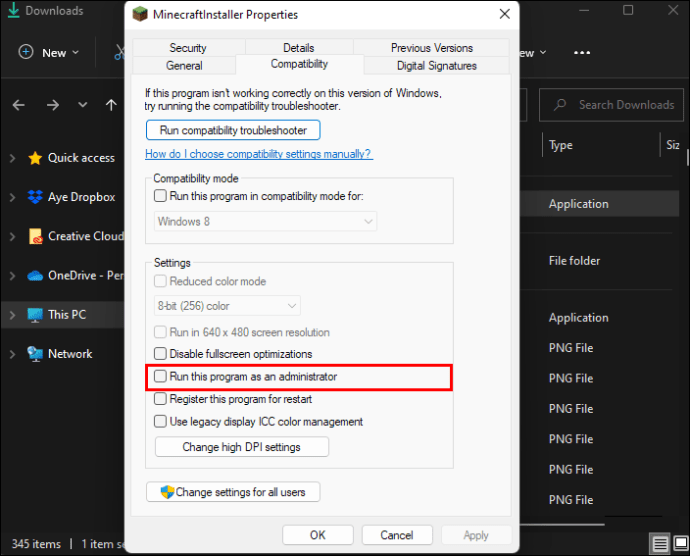Expand the Quick access tree node
The height and width of the screenshot is (556, 690).
[12, 158]
